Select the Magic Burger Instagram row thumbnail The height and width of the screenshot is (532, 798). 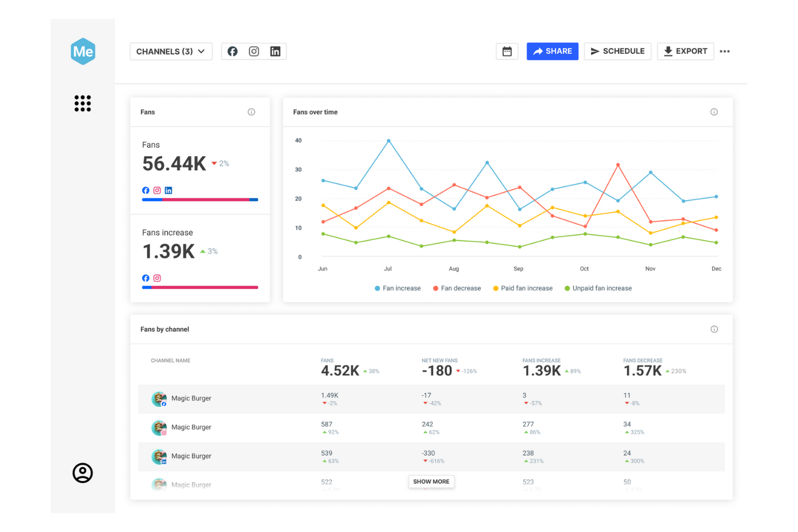click(x=159, y=427)
